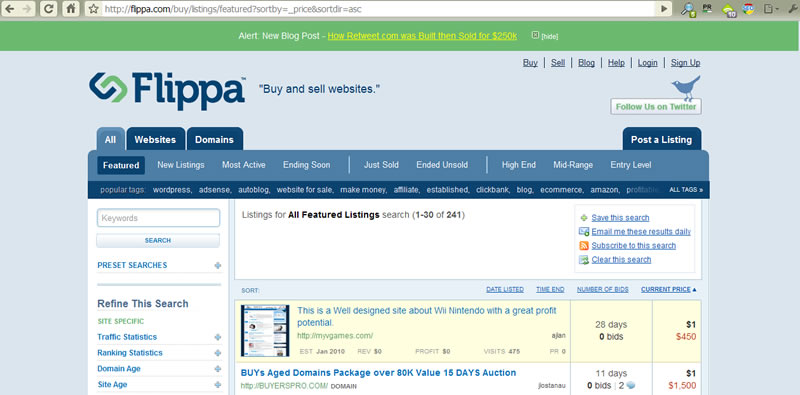Viewport: 800px width, 395px height.
Task: Expand the Site Age filter
Action: point(218,385)
